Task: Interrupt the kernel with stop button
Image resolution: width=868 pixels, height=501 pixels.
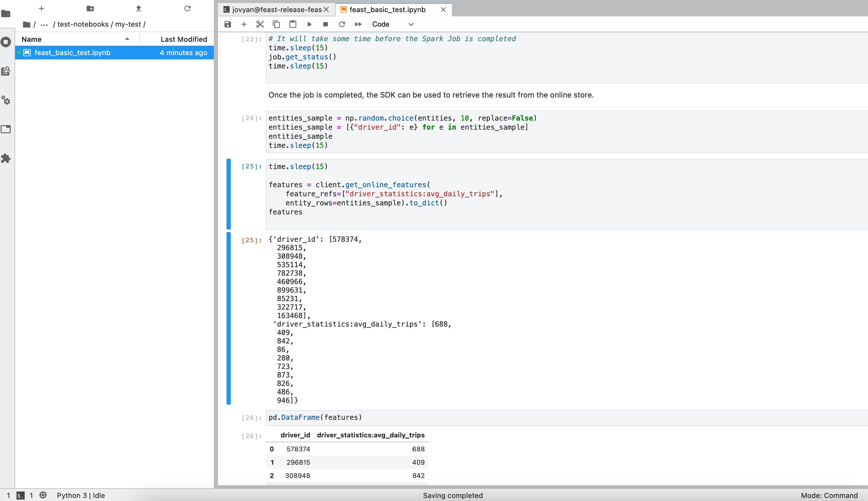Action: [x=326, y=24]
